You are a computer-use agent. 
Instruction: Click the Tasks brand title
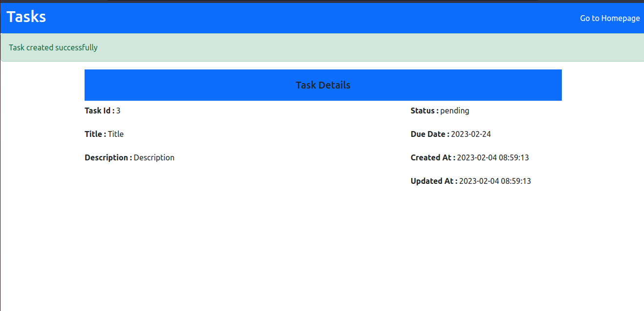(x=26, y=17)
